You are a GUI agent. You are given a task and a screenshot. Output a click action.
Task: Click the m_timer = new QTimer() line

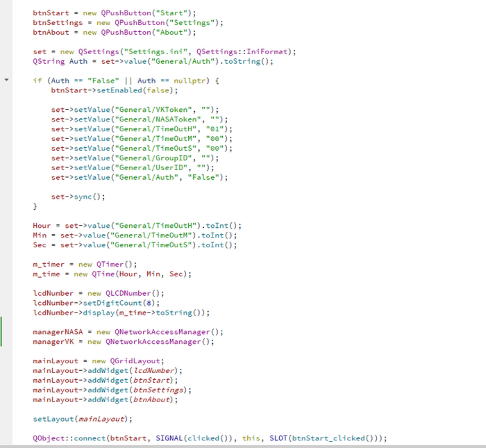tap(85, 265)
